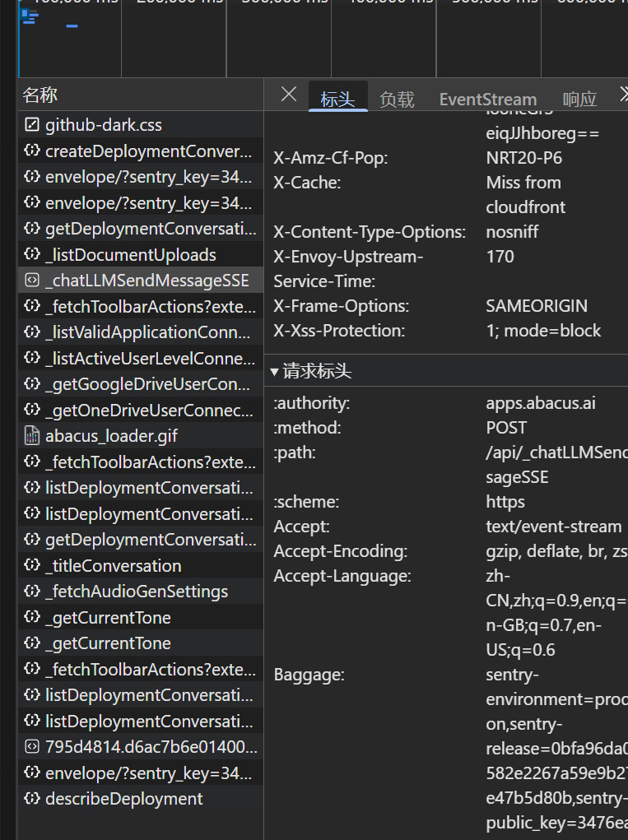Screen dimensions: 628x840
Task: Show more tabs with the chevron
Action: pyautogui.click(x=621, y=95)
